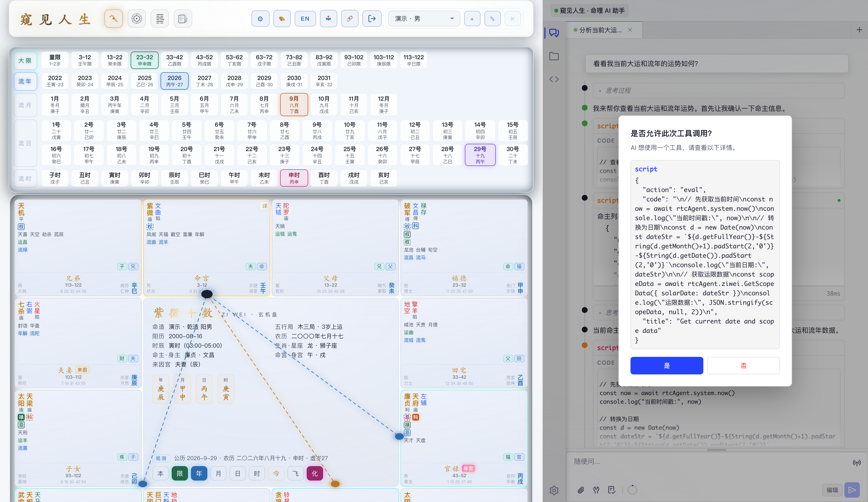Toggle the green 限 decade layer

pos(180,473)
